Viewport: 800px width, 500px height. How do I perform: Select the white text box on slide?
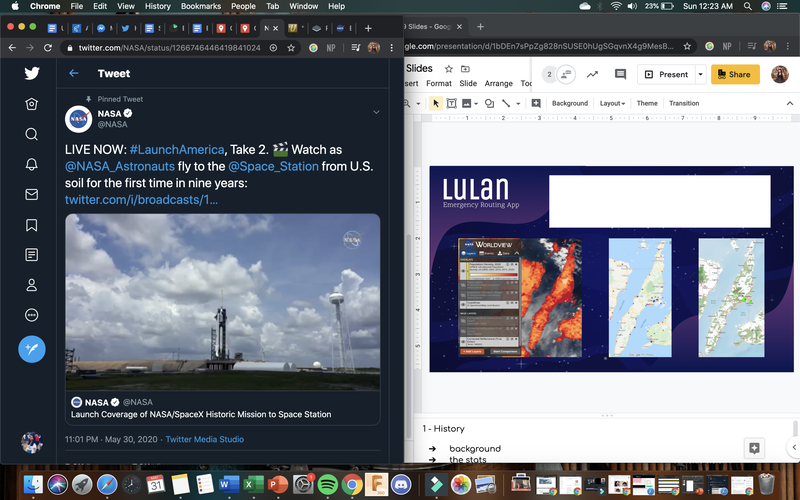coord(660,201)
